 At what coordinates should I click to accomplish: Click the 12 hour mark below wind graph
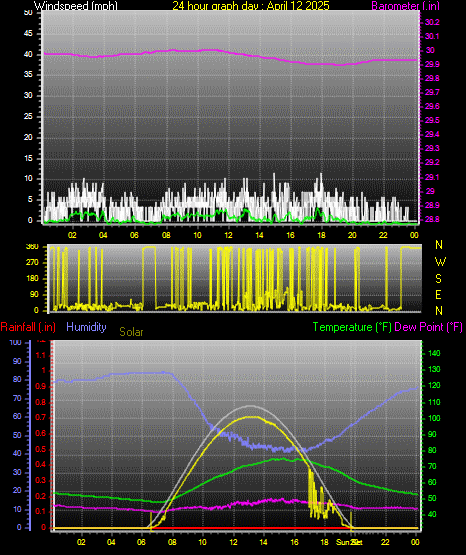coord(228,235)
